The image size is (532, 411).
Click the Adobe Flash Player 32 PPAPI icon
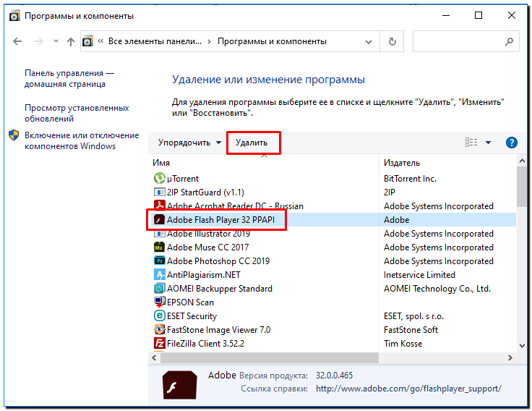pyautogui.click(x=160, y=219)
